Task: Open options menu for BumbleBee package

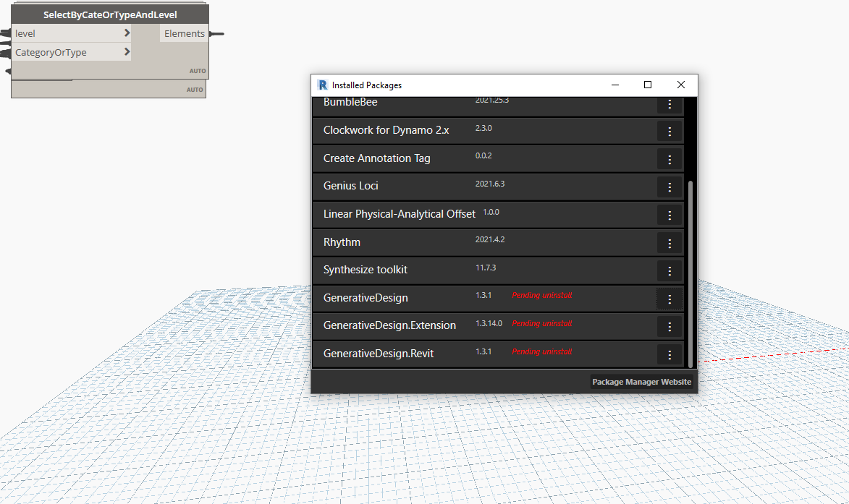Action: (x=670, y=104)
